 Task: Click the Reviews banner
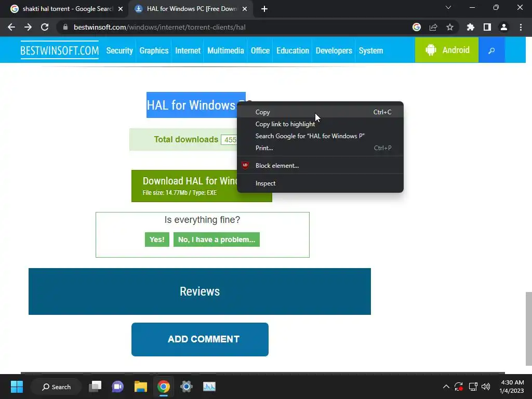click(x=199, y=291)
